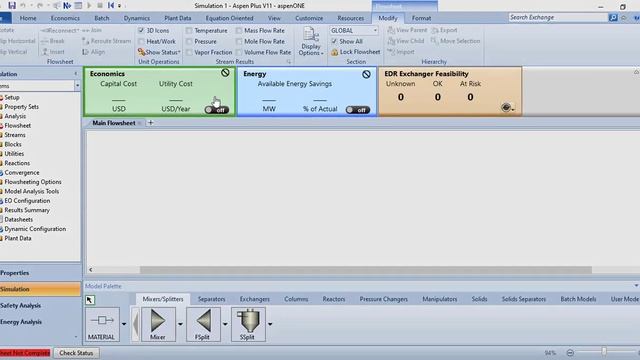This screenshot has width=640, height=360.
Task: Enable the Heat/Work checkbox
Action: click(x=141, y=42)
